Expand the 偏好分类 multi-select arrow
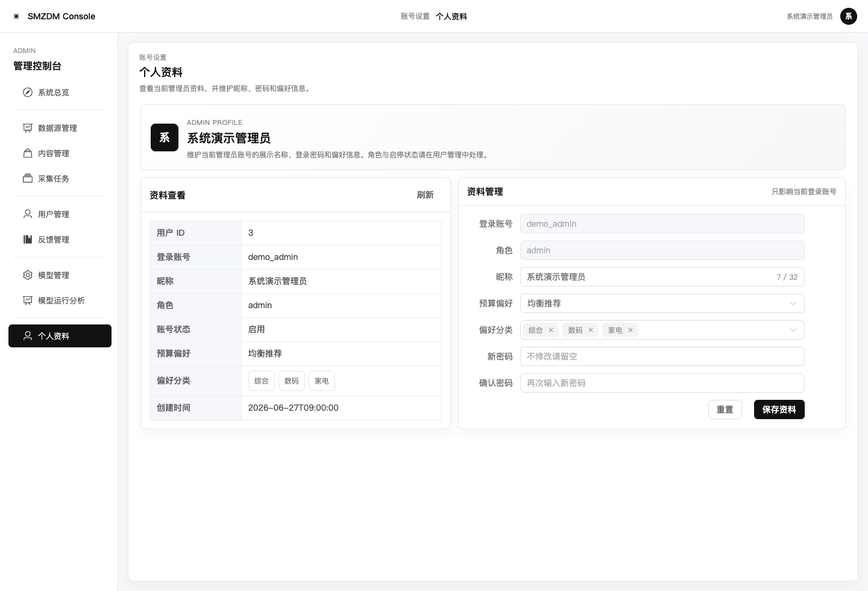 (793, 330)
